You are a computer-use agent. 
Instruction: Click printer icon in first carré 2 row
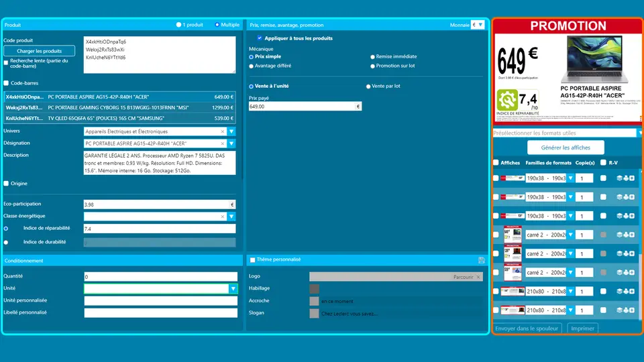pos(625,235)
